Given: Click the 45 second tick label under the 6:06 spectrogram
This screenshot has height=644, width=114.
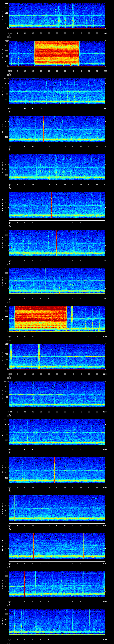Looking at the screenshot, I should tap(81, 223).
